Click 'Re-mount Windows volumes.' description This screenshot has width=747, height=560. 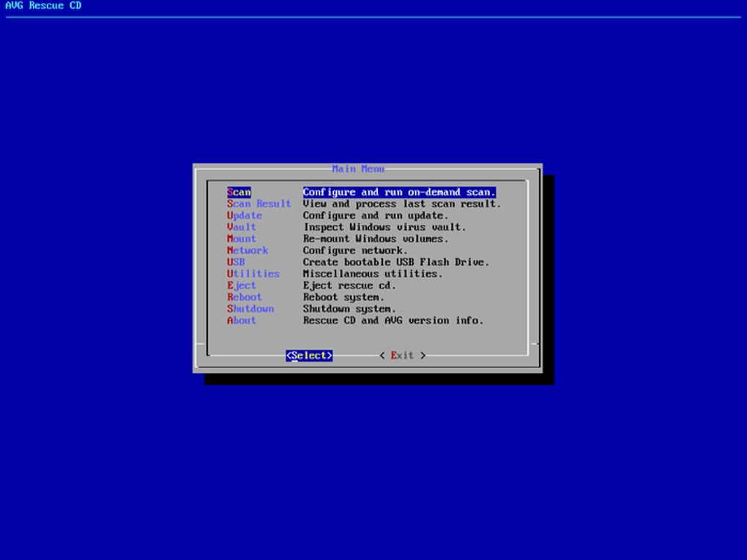coord(376,239)
